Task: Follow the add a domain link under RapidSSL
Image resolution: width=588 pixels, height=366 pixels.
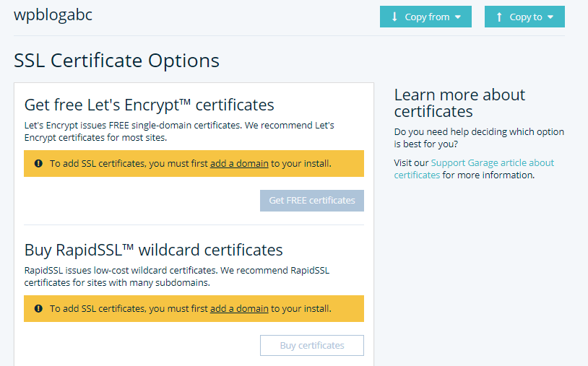Action: point(239,309)
